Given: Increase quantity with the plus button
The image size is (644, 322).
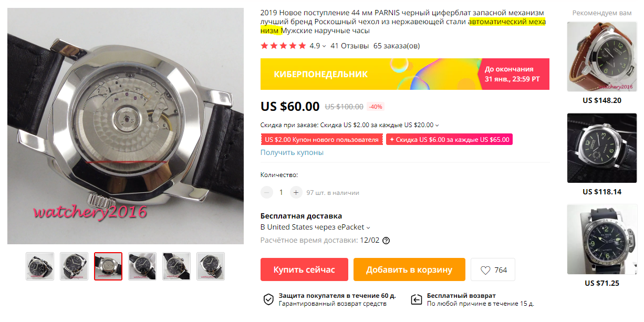Looking at the screenshot, I should click(x=296, y=193).
